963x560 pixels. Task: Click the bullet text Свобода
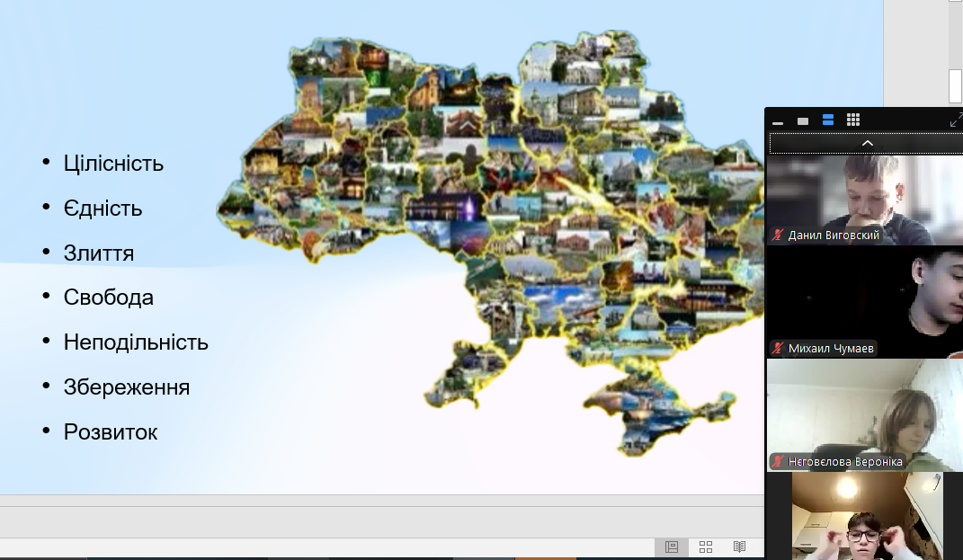point(108,298)
